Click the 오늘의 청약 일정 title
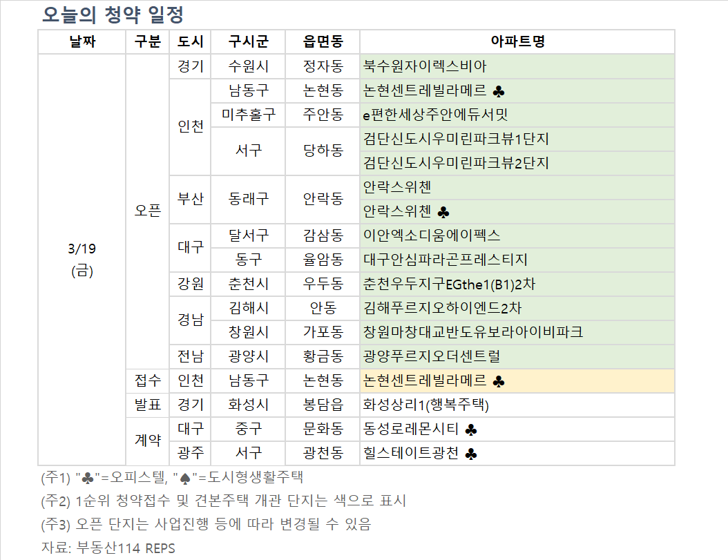The width and height of the screenshot is (728, 560). point(112,14)
